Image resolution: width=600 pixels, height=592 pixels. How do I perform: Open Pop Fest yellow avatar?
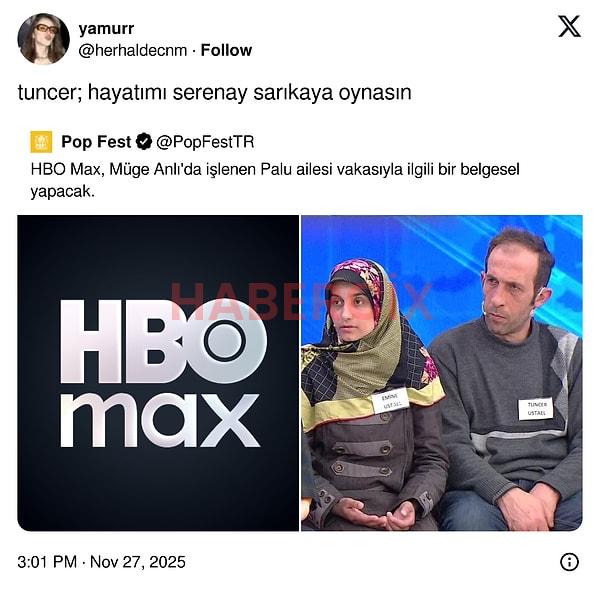pyautogui.click(x=41, y=142)
